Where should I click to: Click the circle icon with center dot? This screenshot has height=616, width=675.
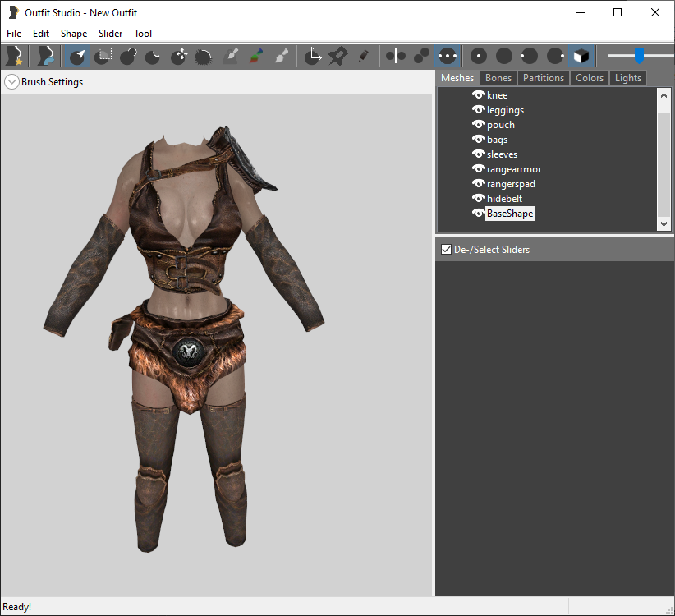[479, 56]
